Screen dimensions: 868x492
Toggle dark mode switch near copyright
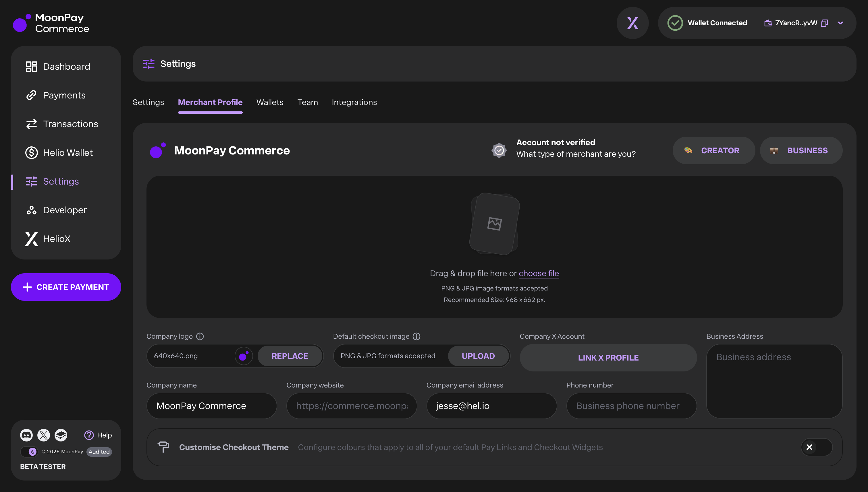pyautogui.click(x=29, y=452)
